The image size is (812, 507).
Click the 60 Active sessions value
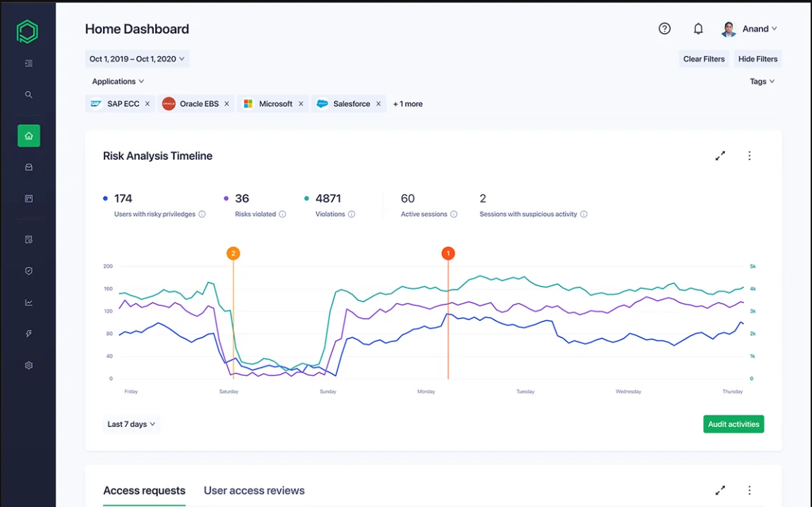pos(408,198)
